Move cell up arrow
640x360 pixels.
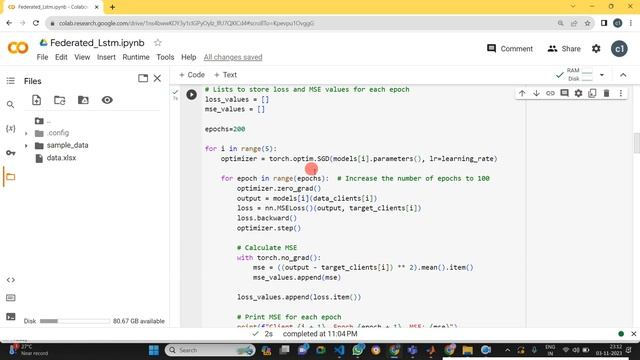[522, 93]
